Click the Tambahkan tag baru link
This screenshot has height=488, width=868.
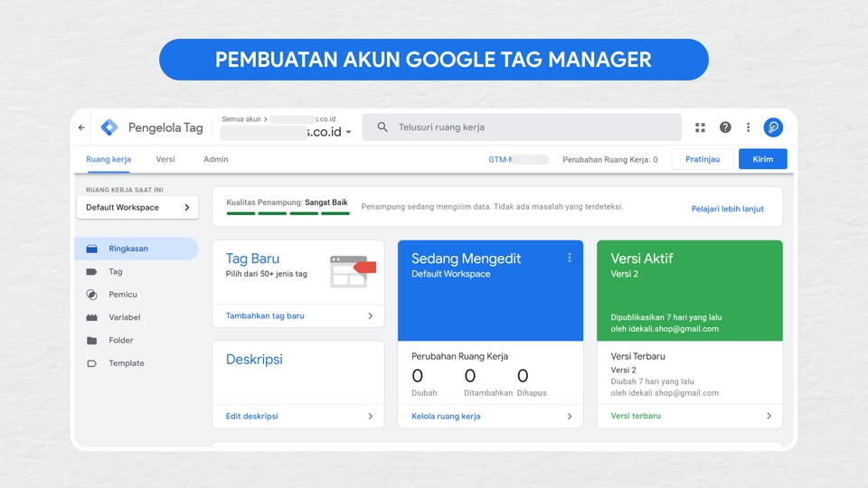click(x=265, y=316)
